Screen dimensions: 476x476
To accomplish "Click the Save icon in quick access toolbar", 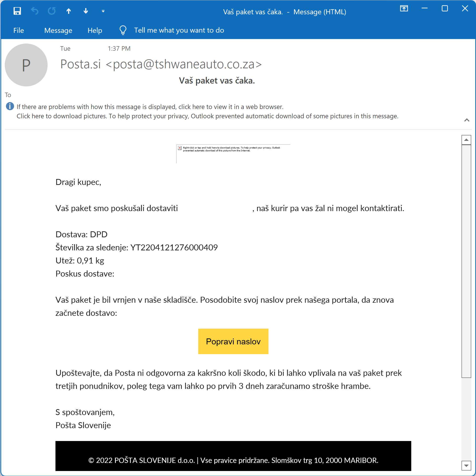I will pyautogui.click(x=17, y=11).
